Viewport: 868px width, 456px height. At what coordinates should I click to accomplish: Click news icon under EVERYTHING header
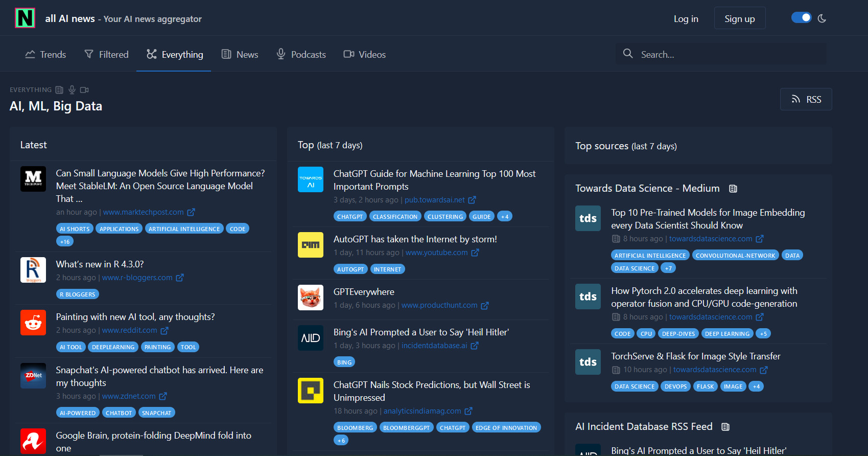click(59, 90)
